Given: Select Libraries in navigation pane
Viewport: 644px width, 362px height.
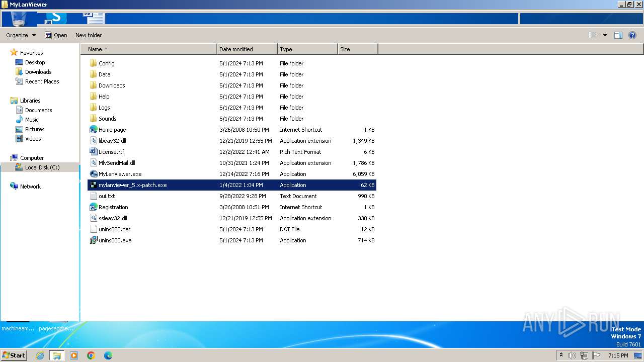Looking at the screenshot, I should click(30, 101).
